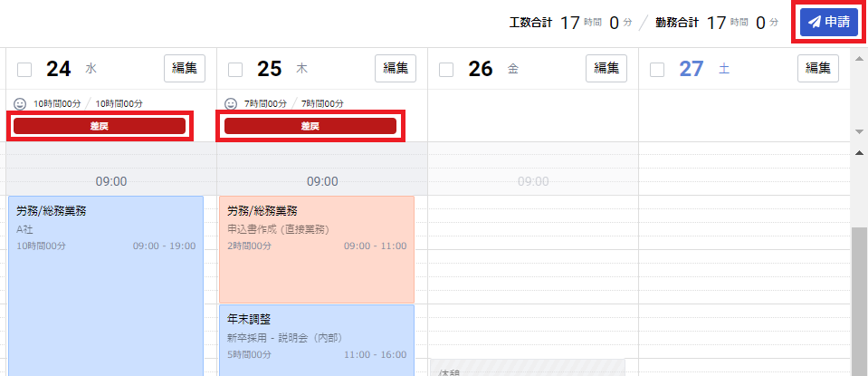The height and width of the screenshot is (376, 868).
Task: Click 編集 on Saturday 27 column
Action: (x=818, y=68)
